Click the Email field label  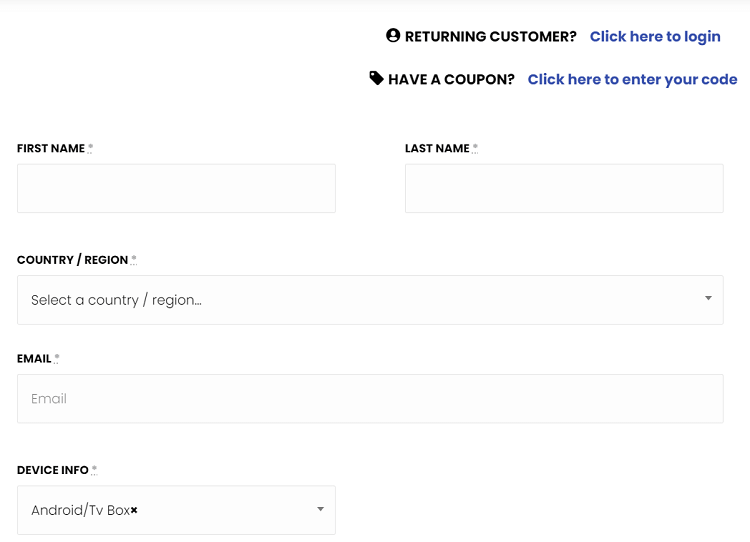point(34,358)
